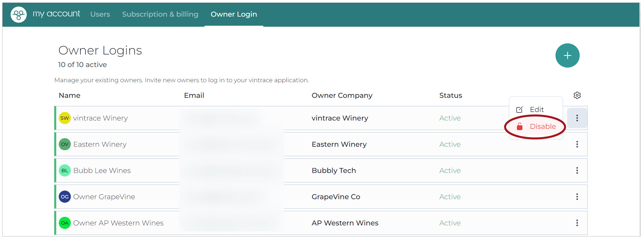Sort by the Name column header
Screen dimensions: 644x239
(70, 95)
